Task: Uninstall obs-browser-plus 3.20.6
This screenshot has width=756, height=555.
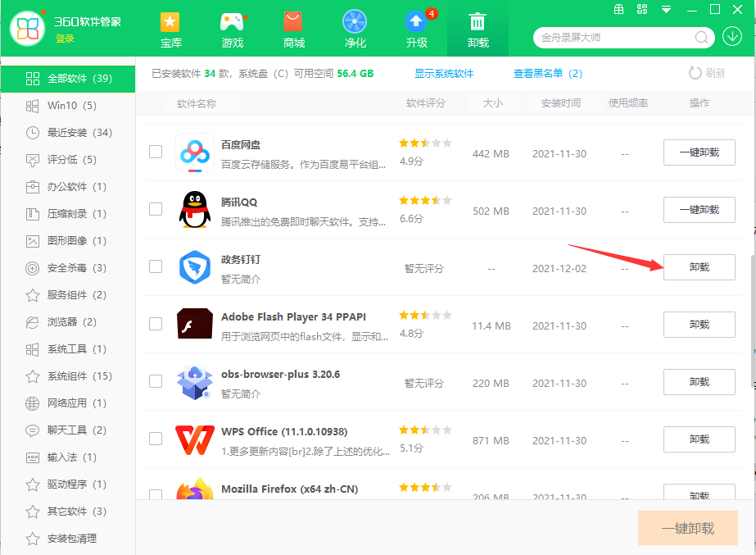Action: [x=699, y=382]
